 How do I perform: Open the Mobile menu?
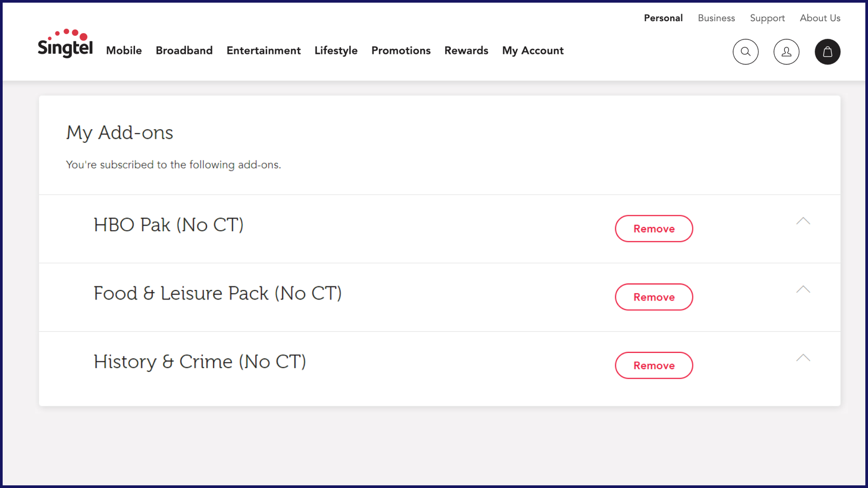click(x=124, y=51)
